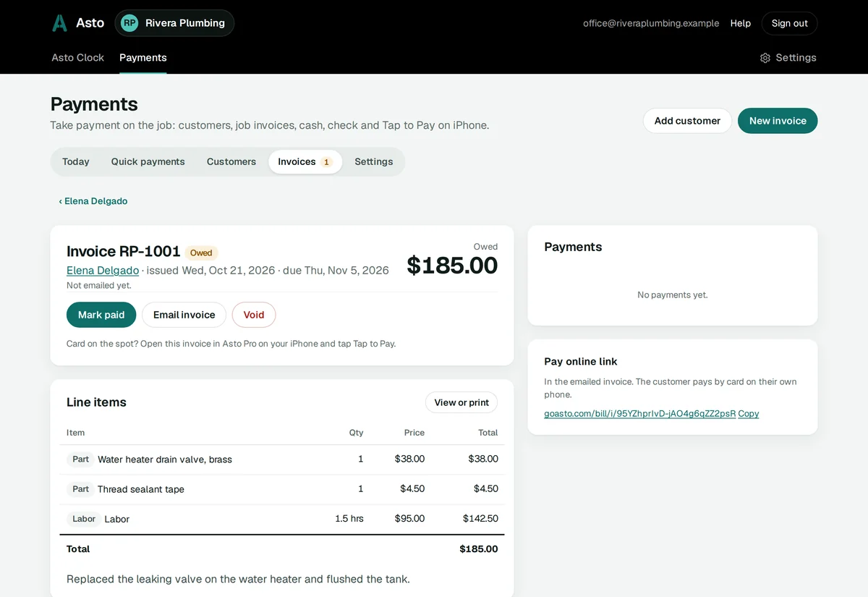The image size is (868, 597).
Task: Go back to Elena Delgado
Action: point(93,201)
